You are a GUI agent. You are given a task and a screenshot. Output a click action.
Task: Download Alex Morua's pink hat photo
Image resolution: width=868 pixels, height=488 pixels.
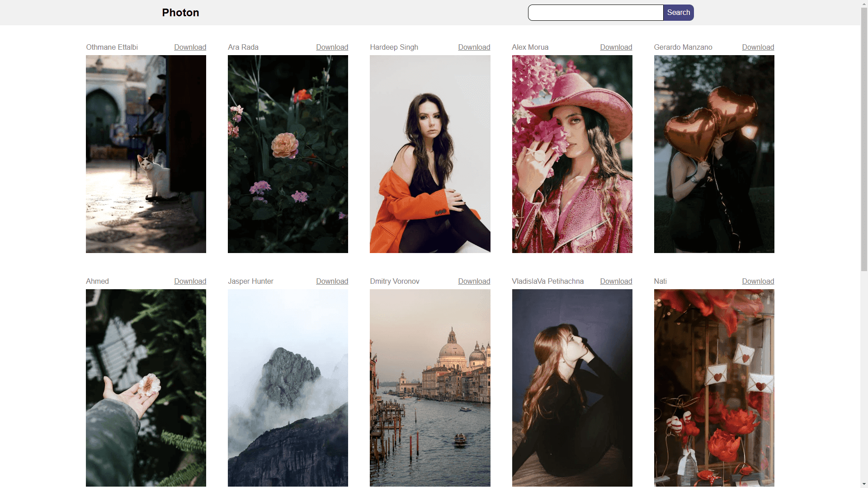click(x=616, y=47)
